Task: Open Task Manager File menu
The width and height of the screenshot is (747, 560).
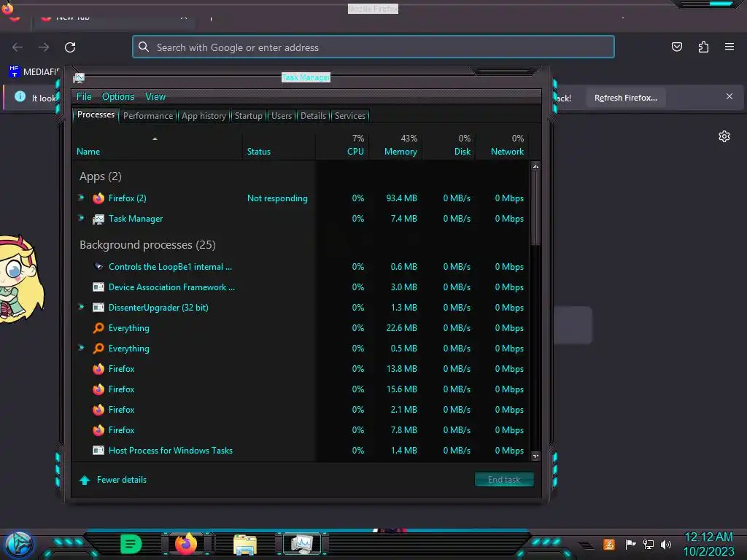Action: pos(84,97)
